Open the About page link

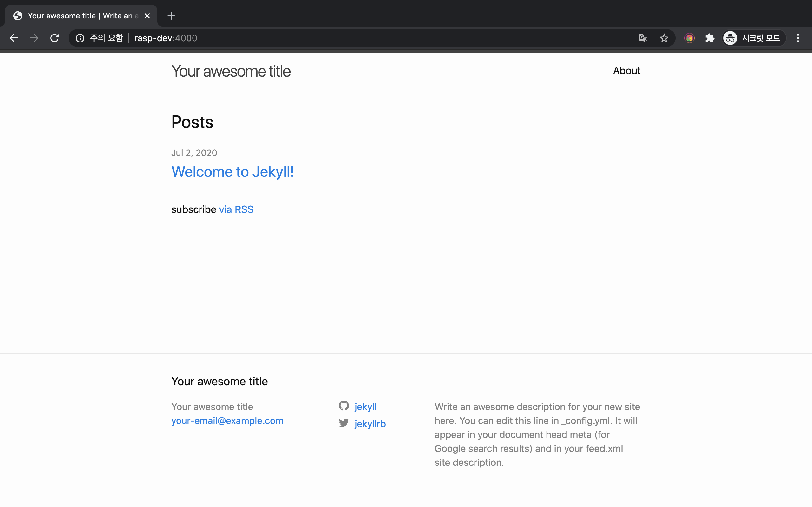(x=626, y=71)
